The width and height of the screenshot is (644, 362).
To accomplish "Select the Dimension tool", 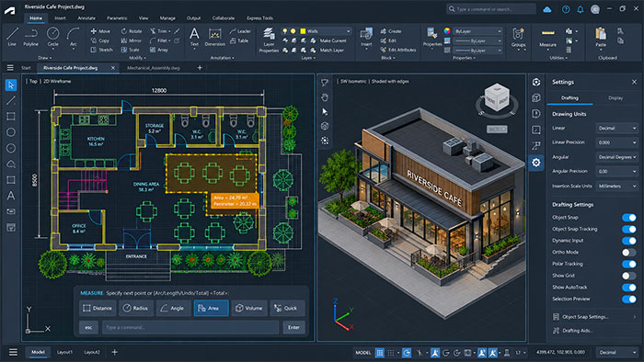I will click(x=214, y=37).
